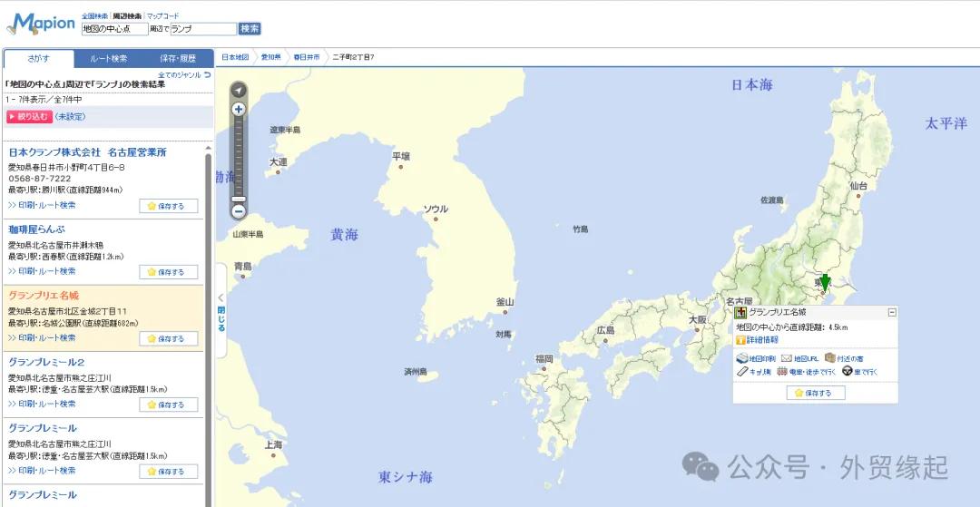Click 春日井市 breadcrumb link
This screenshot has height=507, width=980.
click(x=307, y=57)
